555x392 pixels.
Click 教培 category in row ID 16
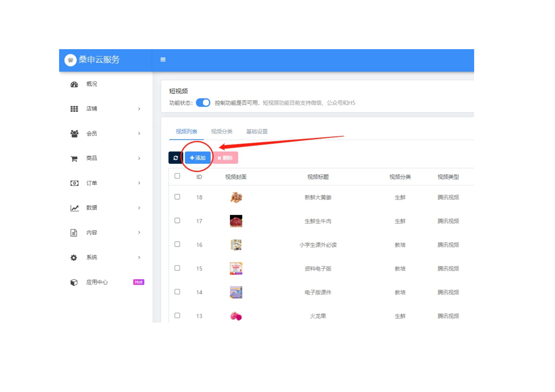click(400, 245)
